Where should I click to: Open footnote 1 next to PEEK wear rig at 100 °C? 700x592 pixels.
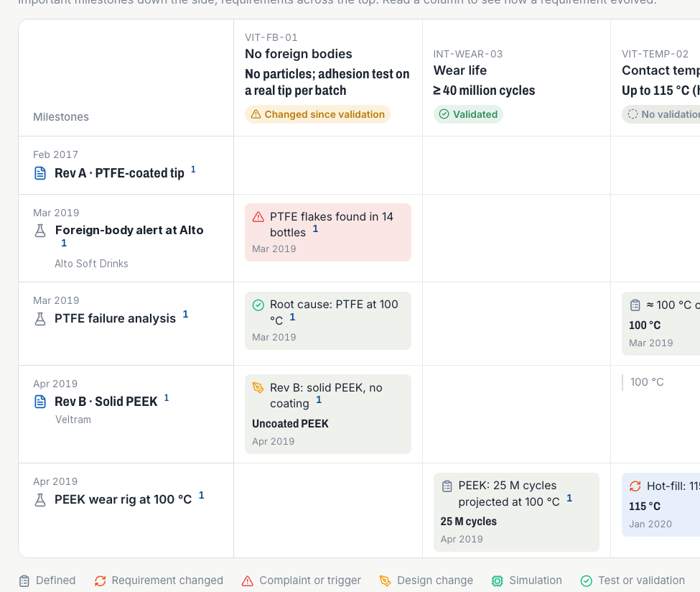201,496
